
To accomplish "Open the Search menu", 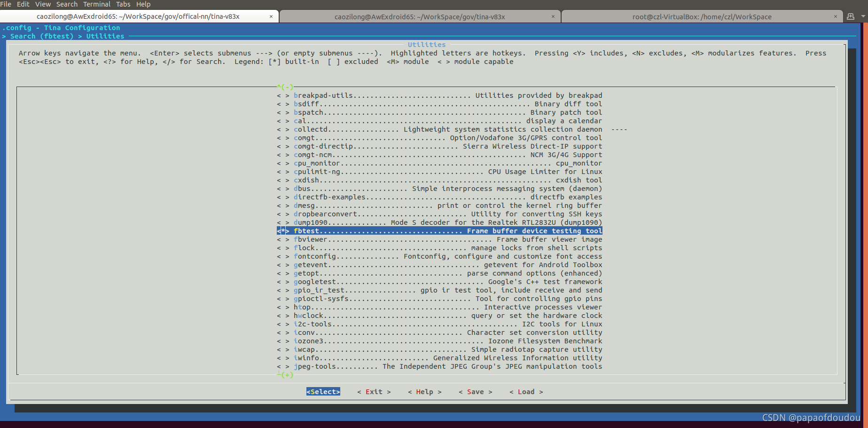I will 67,4.
